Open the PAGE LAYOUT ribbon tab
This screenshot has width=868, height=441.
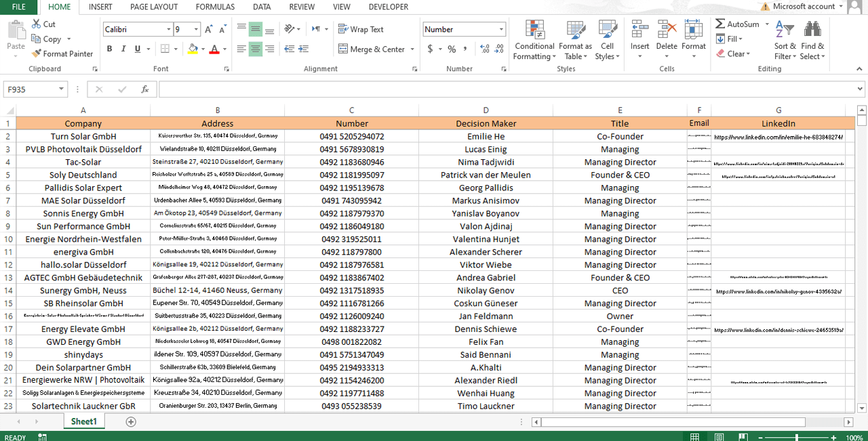pos(154,7)
